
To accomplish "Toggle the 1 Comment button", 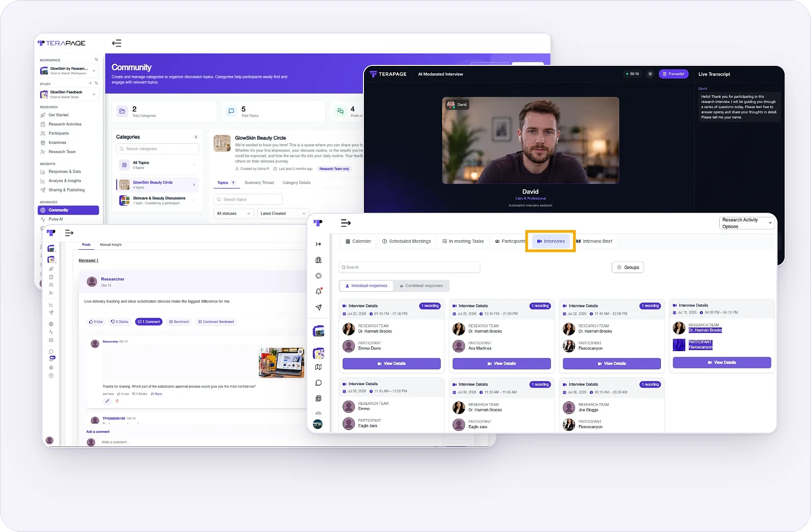I will coord(149,322).
